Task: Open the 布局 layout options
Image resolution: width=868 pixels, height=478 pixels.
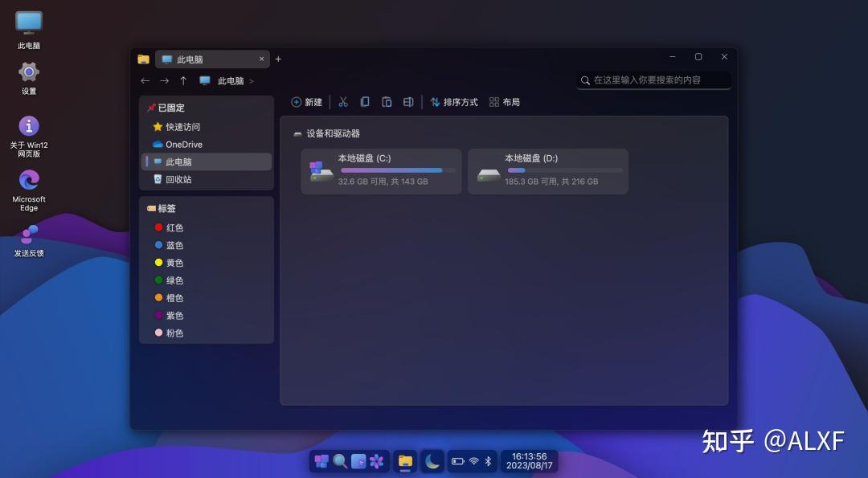Action: (x=504, y=102)
